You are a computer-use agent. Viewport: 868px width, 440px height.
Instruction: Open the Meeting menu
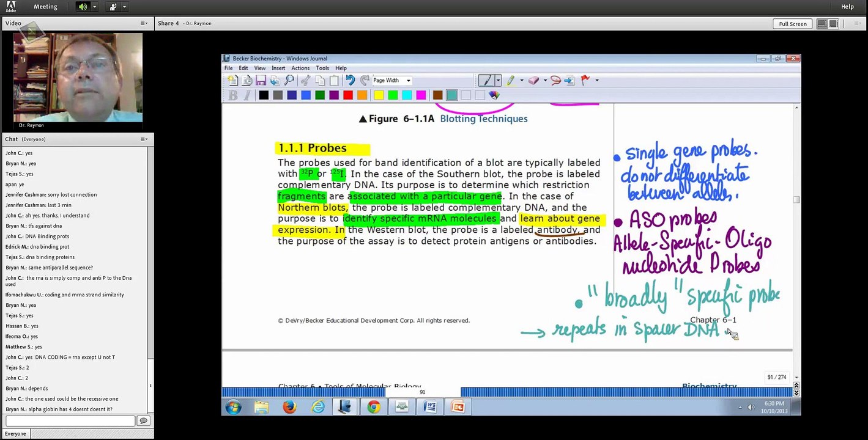tap(45, 7)
